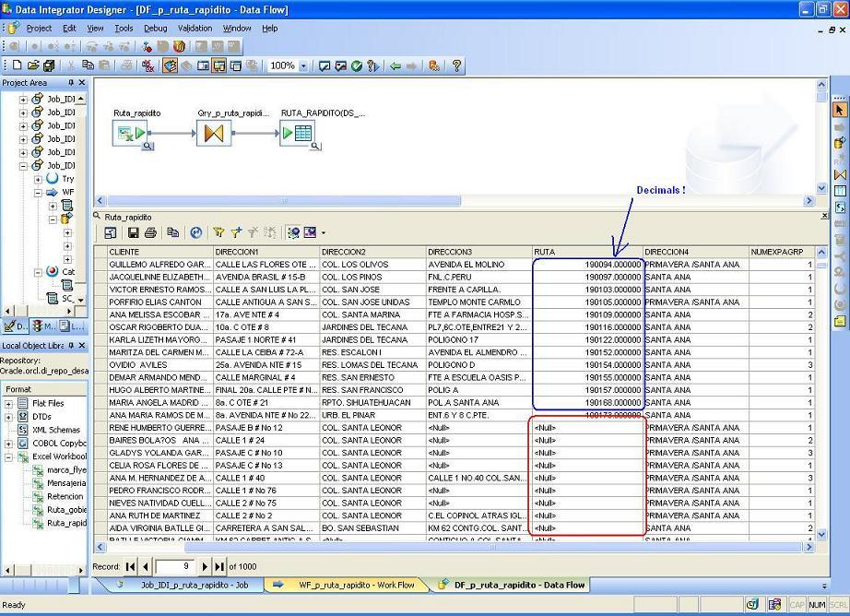Go to the previous record button

tap(146, 566)
